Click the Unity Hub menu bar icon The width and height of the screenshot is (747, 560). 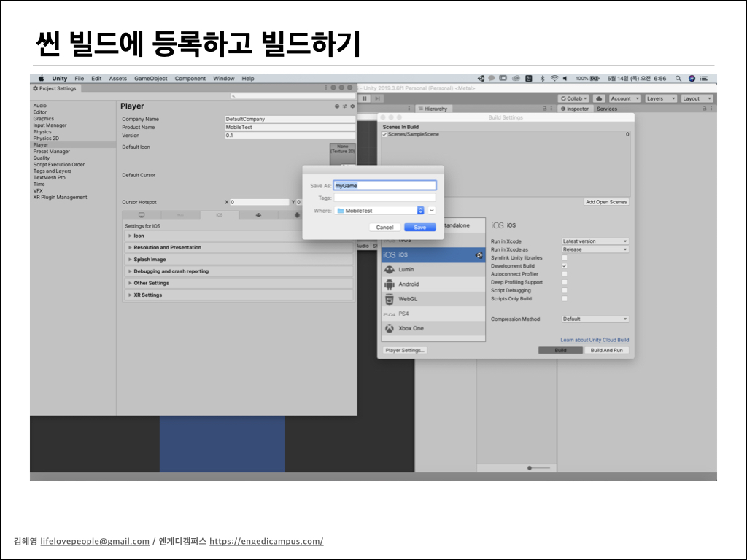481,79
